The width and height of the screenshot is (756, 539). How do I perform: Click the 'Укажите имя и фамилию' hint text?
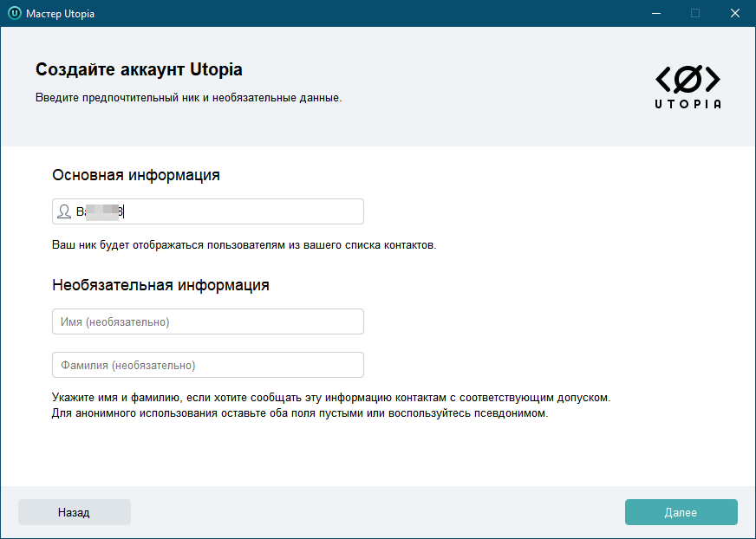coord(331,398)
